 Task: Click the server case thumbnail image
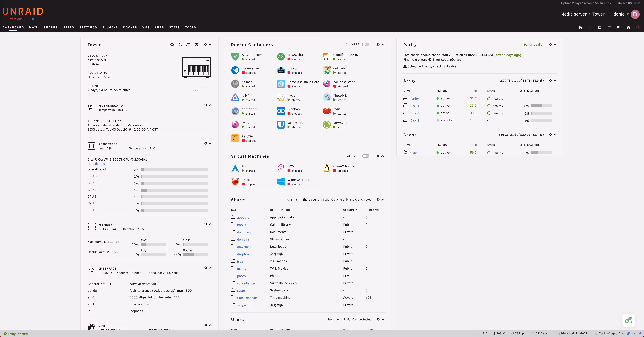click(196, 67)
